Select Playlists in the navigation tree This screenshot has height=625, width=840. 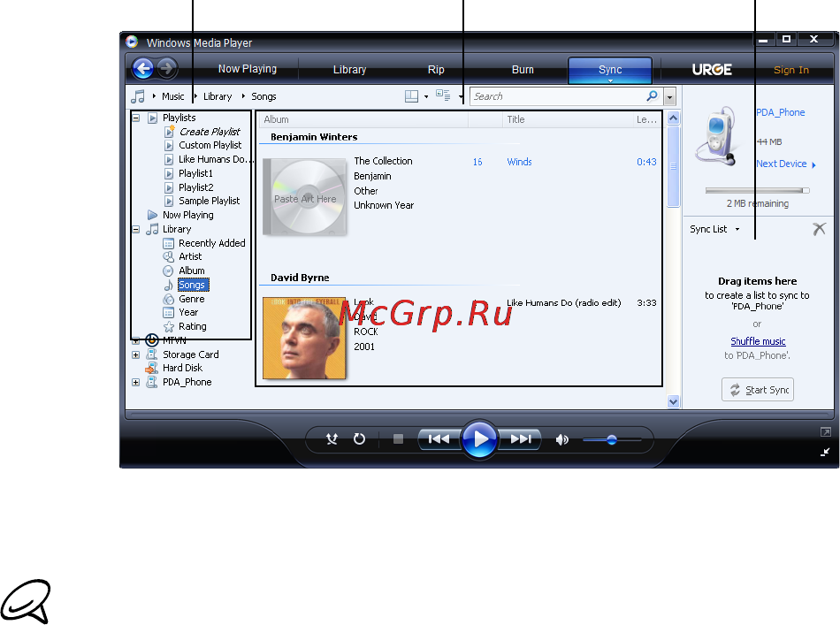179,118
